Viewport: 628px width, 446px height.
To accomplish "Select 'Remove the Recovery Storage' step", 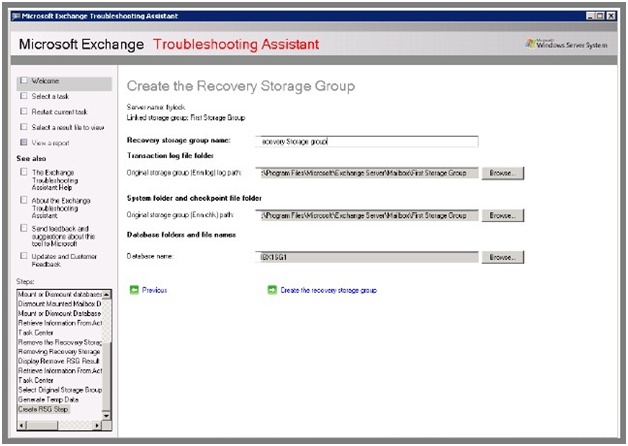I will 60,342.
